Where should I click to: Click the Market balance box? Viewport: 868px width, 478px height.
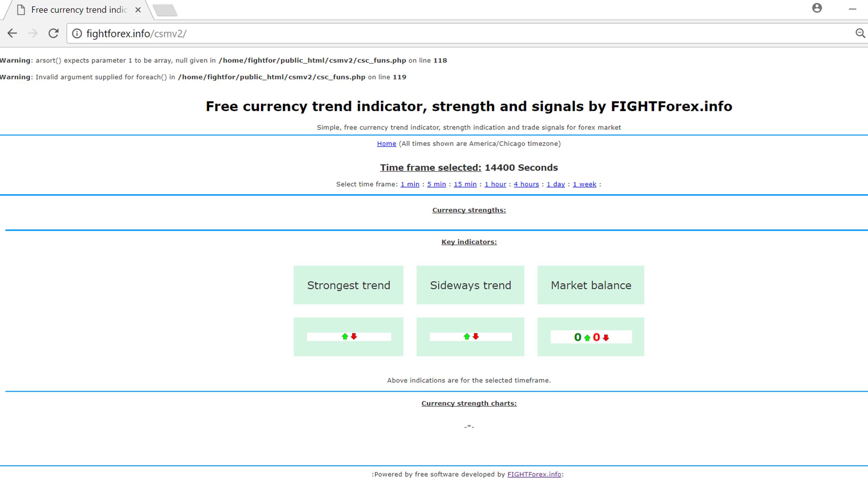click(x=591, y=285)
